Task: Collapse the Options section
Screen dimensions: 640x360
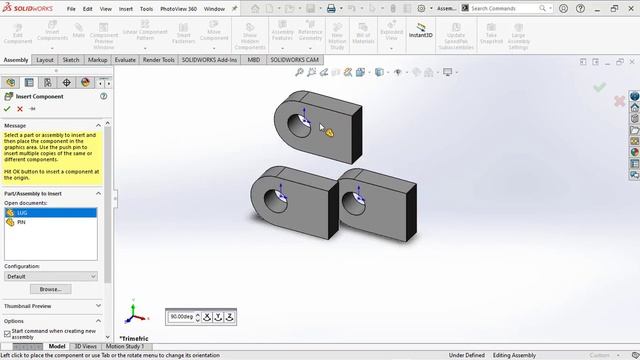Action: coord(98,321)
